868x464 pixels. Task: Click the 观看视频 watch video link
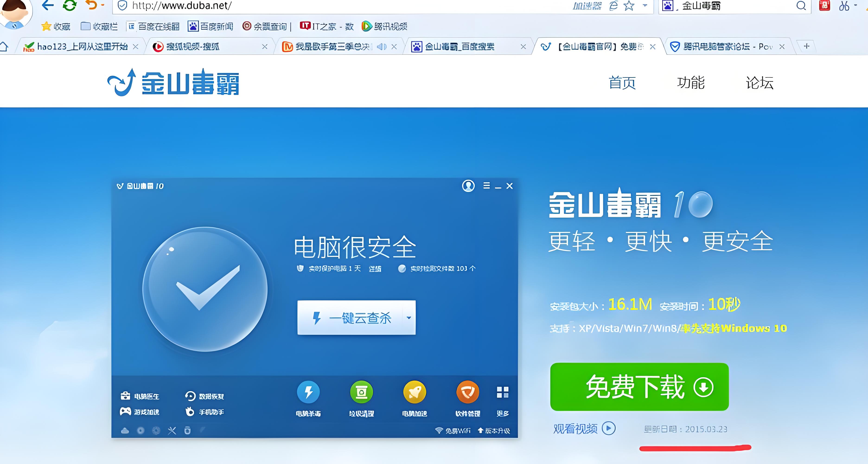click(x=585, y=429)
